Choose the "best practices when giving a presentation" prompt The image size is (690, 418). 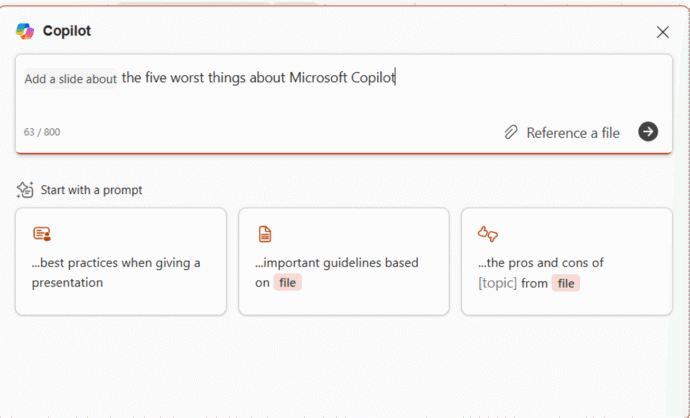tap(116, 272)
